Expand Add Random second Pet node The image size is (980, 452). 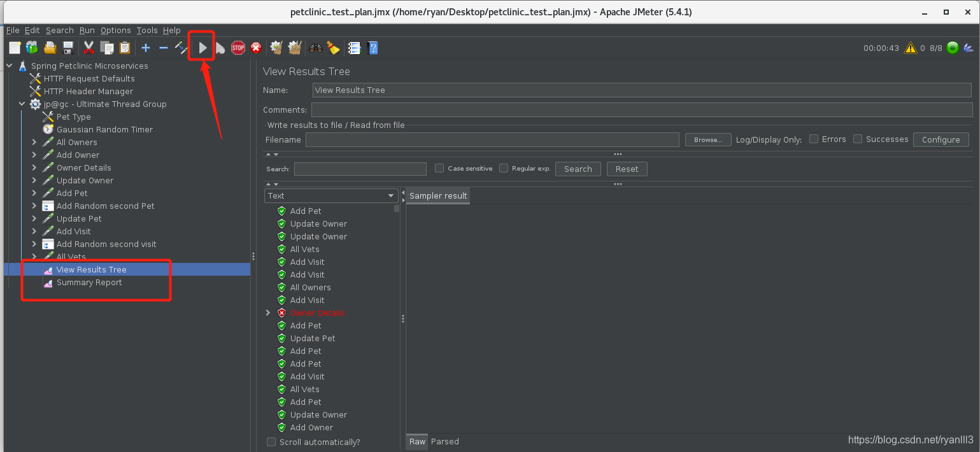click(x=34, y=206)
